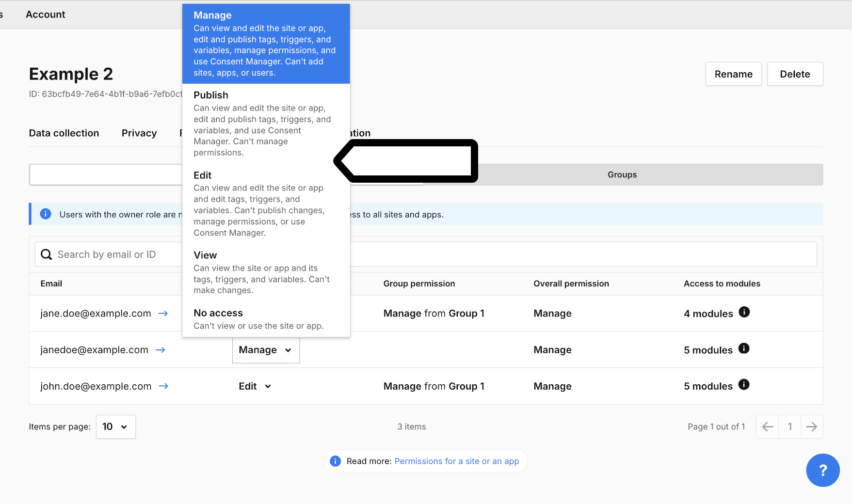This screenshot has height=504, width=852.
Task: Click the john.doe@example.com email text
Action: coord(96,386)
